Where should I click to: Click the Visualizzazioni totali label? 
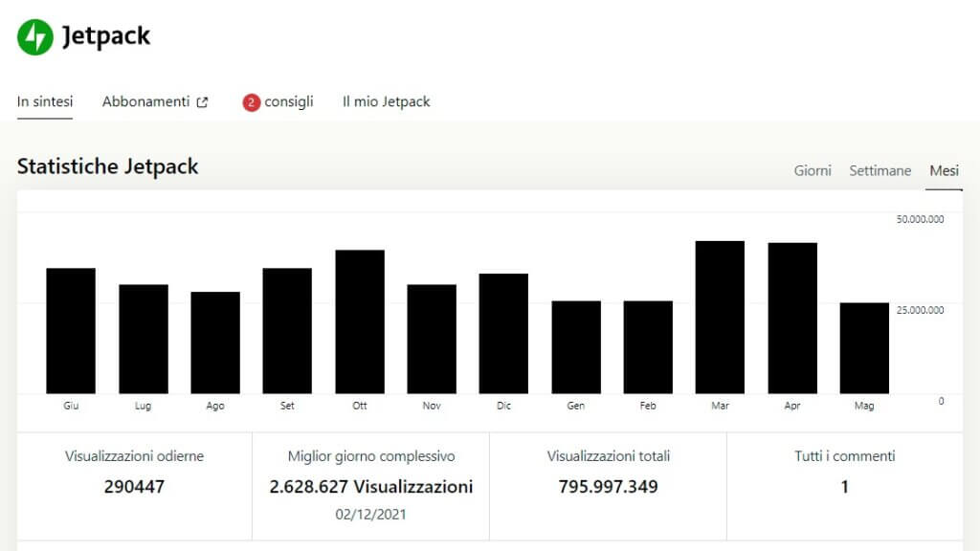pos(608,456)
